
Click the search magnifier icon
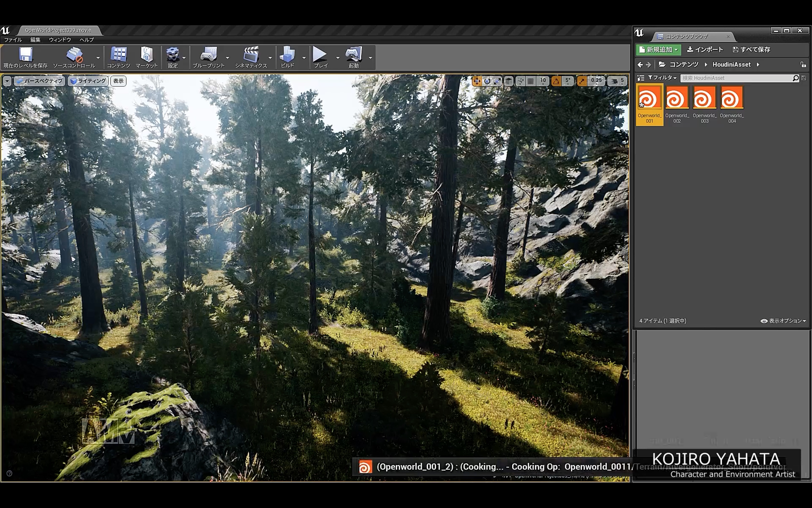[x=796, y=78]
